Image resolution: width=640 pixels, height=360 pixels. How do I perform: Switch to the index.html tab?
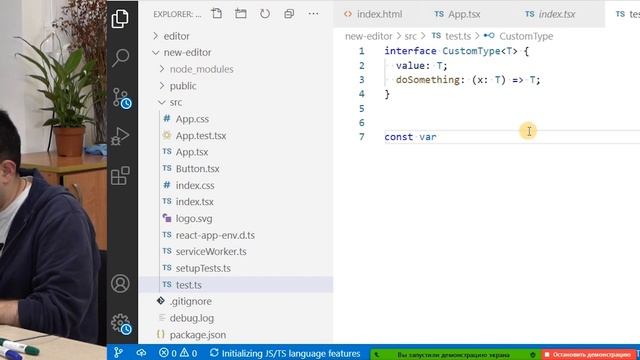pos(373,14)
